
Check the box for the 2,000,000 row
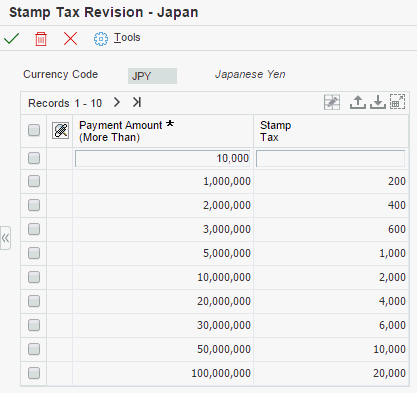pos(34,205)
